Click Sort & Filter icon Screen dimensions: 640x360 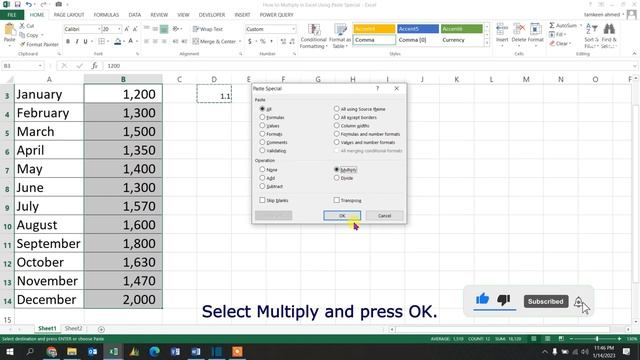pos(591,29)
